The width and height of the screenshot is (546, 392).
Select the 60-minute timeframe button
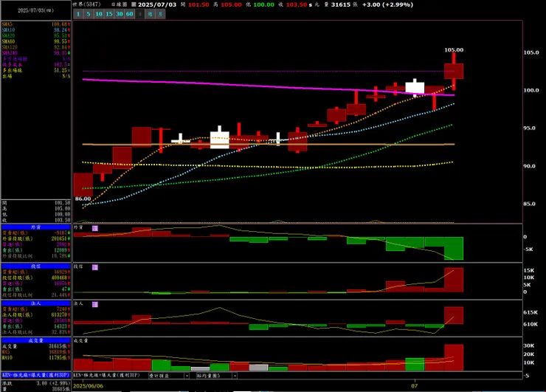point(130,14)
